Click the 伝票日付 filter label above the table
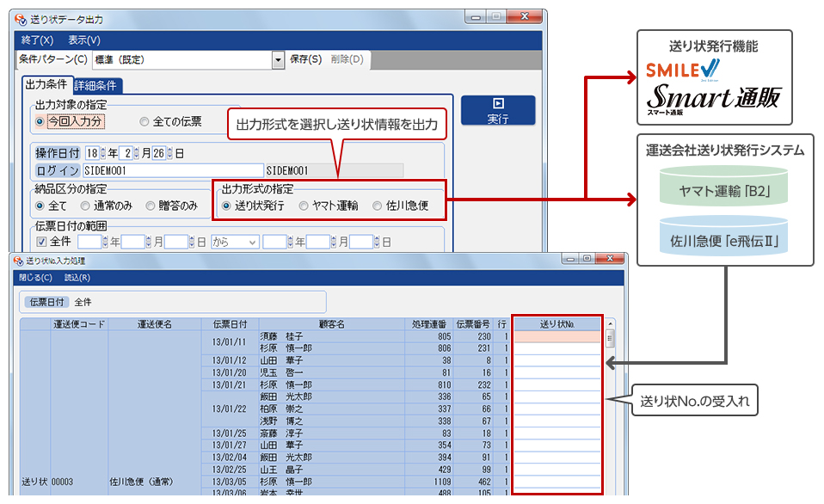824x504 pixels. (46, 302)
